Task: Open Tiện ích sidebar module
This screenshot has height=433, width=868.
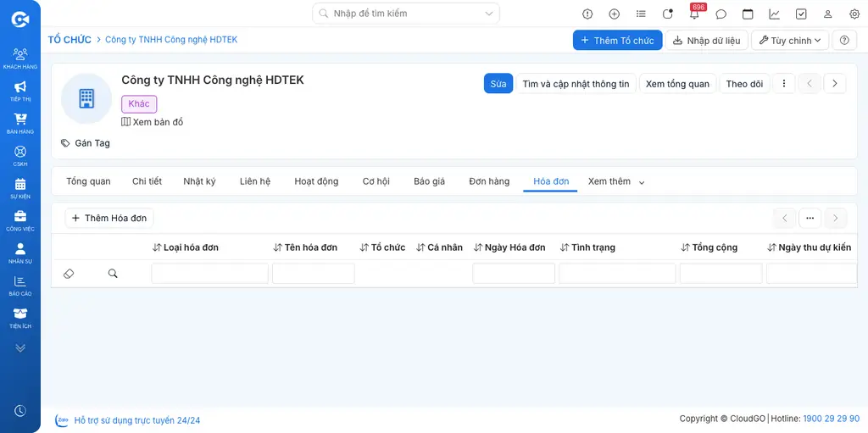Action: pos(20,318)
